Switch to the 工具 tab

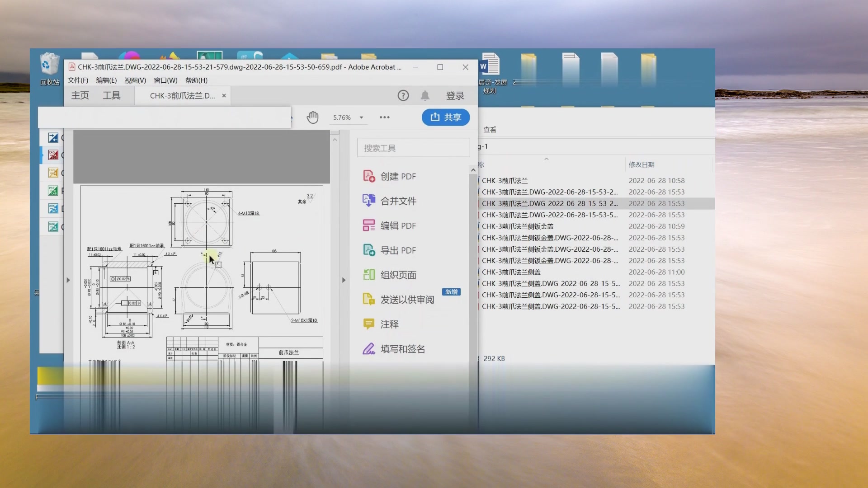click(113, 95)
